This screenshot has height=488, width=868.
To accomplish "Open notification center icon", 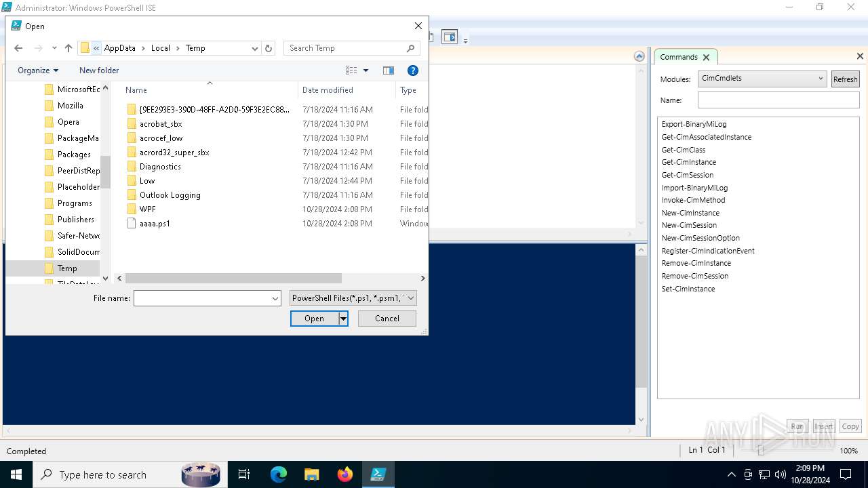I will click(x=846, y=474).
